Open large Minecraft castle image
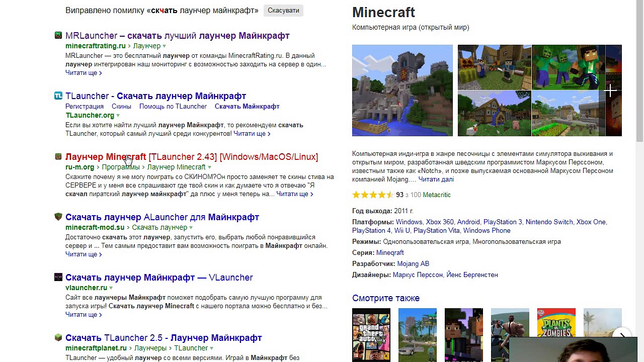Screen dimensions: 644x362 (403, 90)
